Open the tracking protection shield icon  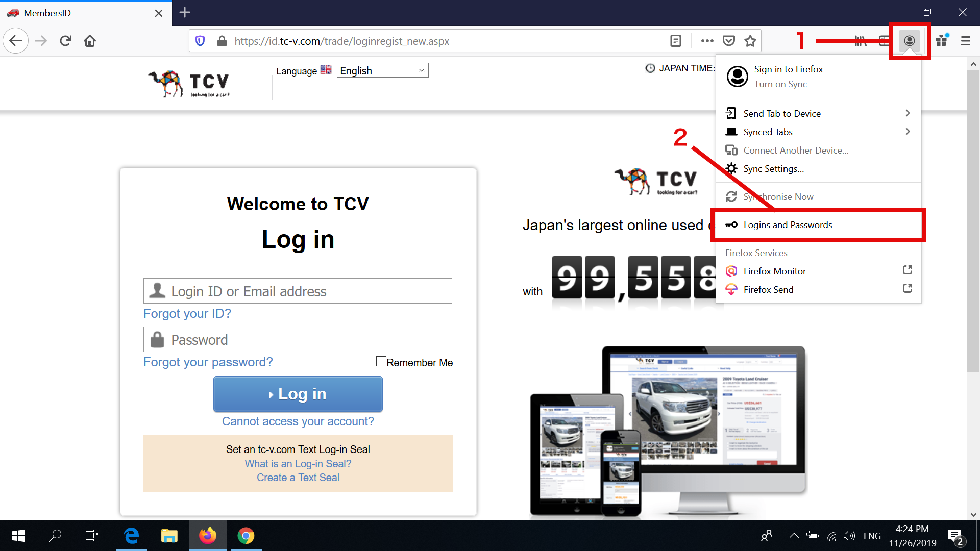[200, 41]
